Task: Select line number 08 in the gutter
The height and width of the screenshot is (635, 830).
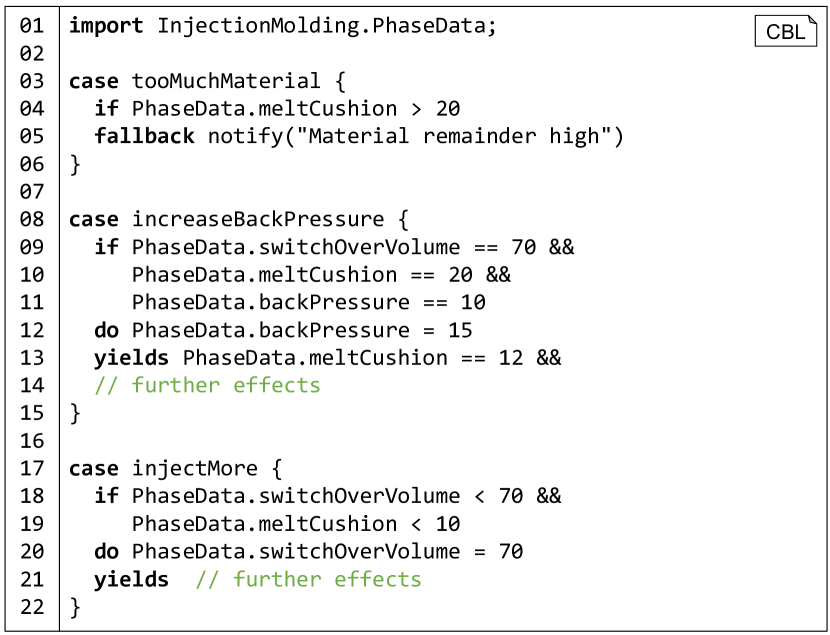Action: click(x=32, y=219)
